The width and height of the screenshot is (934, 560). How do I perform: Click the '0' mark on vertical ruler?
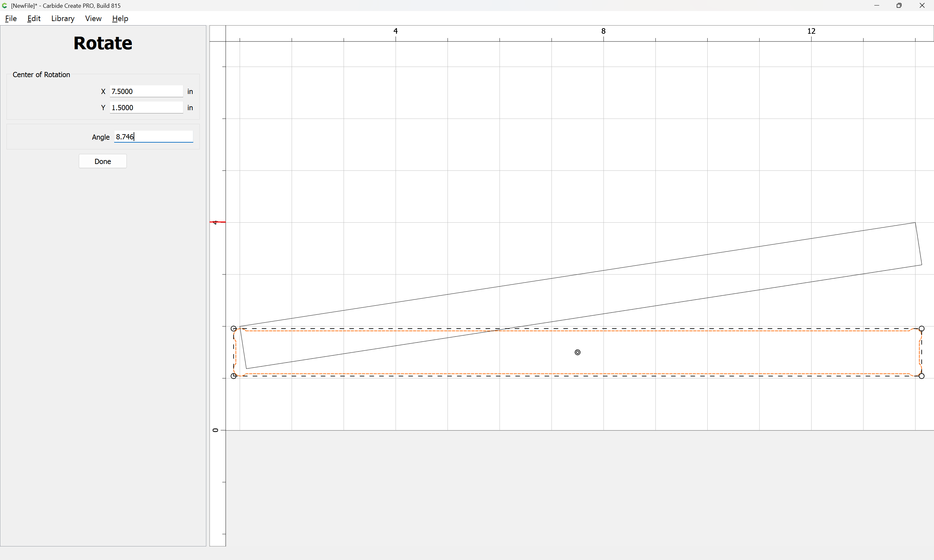coord(215,430)
